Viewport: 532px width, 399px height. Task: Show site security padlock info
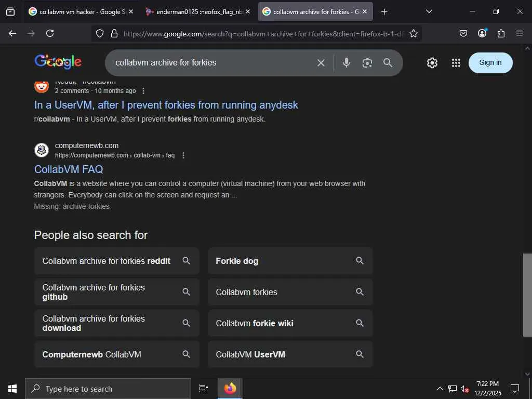[x=114, y=33]
